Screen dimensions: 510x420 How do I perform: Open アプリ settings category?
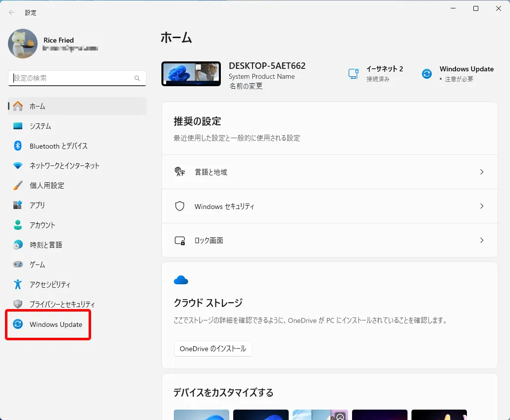[77, 205]
